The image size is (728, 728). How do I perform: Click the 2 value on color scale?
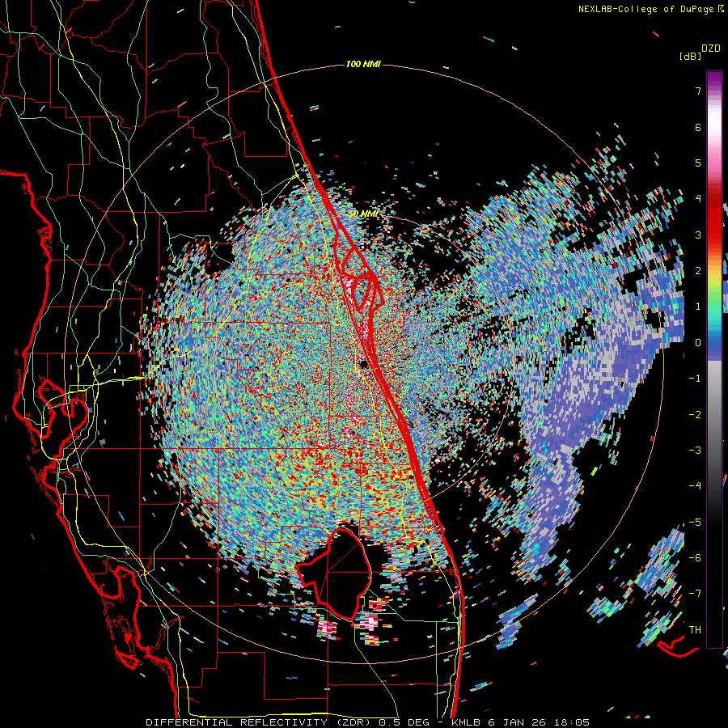pos(698,271)
